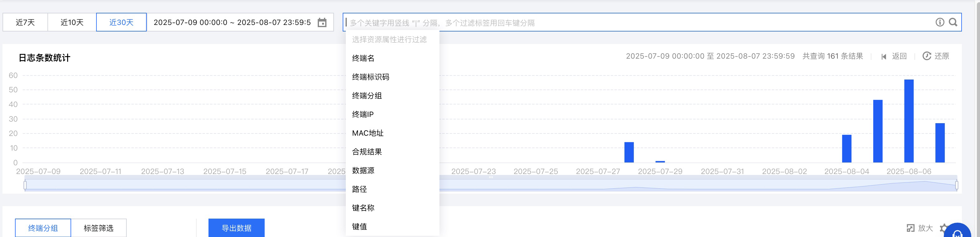Click the magnifier search icon
The image size is (980, 237).
click(953, 22)
